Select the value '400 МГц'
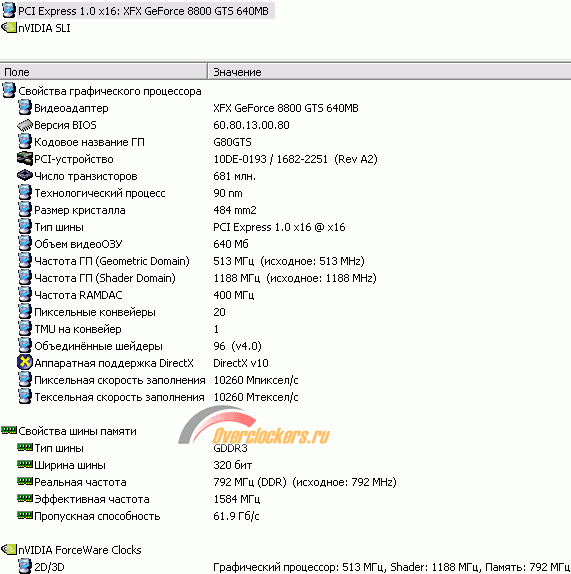Screen dimensions: 571x574 [x=234, y=295]
